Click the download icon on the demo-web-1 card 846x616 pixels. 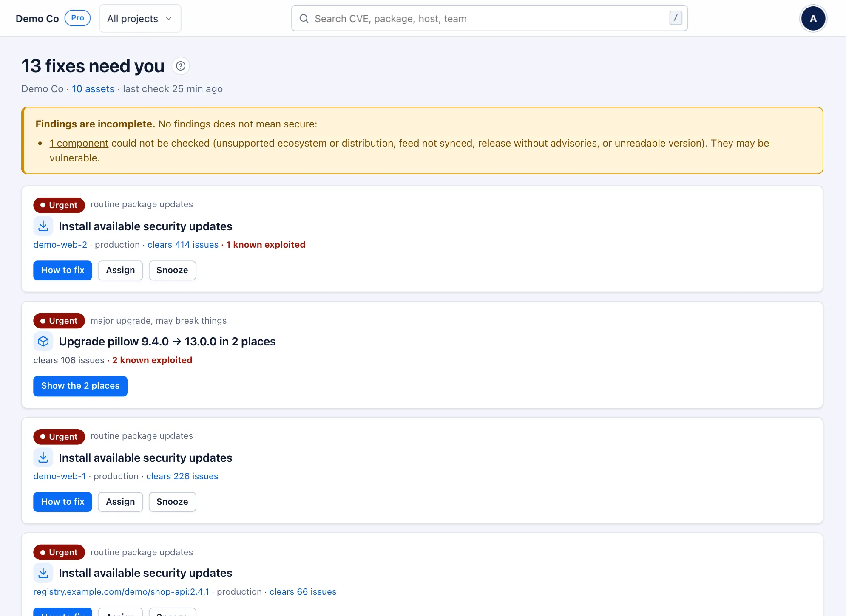coord(43,458)
